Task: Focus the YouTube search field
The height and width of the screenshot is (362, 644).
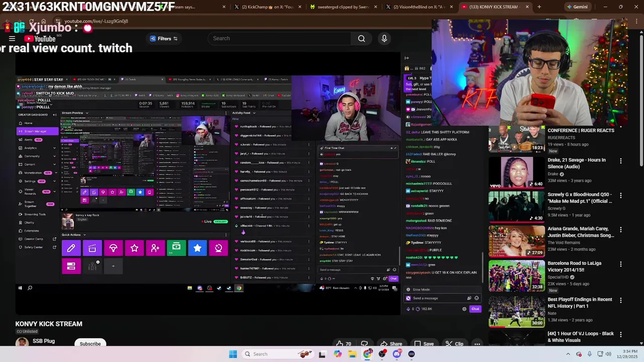Action: [279, 39]
